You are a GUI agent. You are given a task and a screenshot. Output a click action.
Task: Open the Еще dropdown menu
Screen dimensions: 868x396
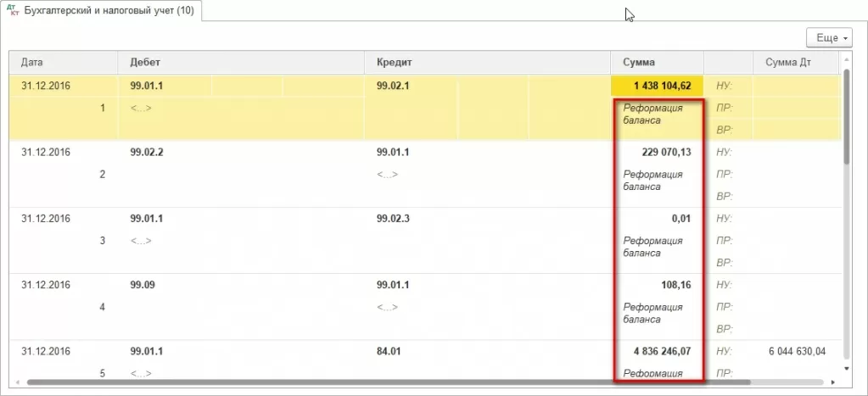[829, 38]
